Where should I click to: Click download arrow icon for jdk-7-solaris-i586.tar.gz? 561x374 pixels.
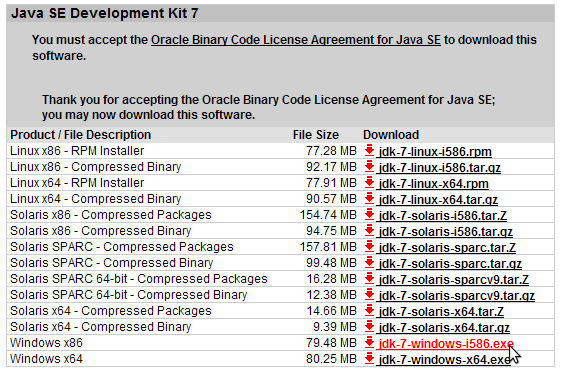point(369,230)
